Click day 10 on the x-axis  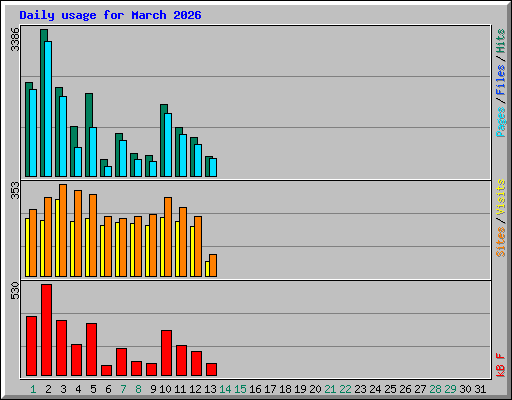coord(165,389)
